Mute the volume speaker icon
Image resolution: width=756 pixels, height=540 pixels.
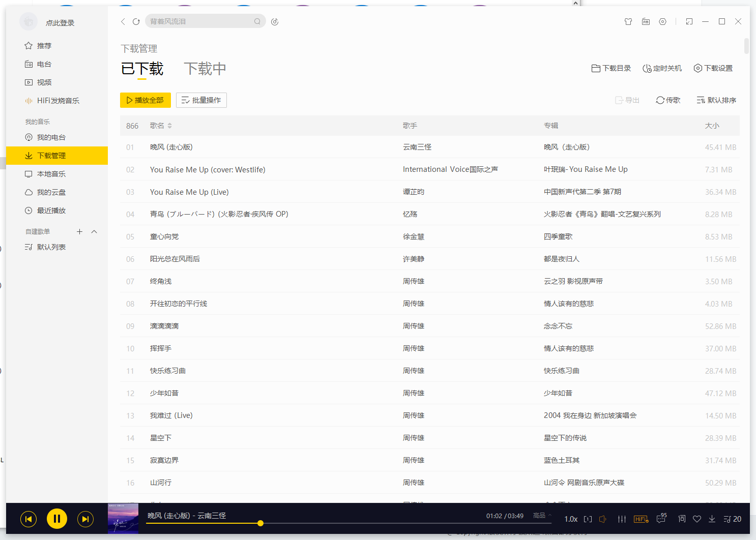603,519
